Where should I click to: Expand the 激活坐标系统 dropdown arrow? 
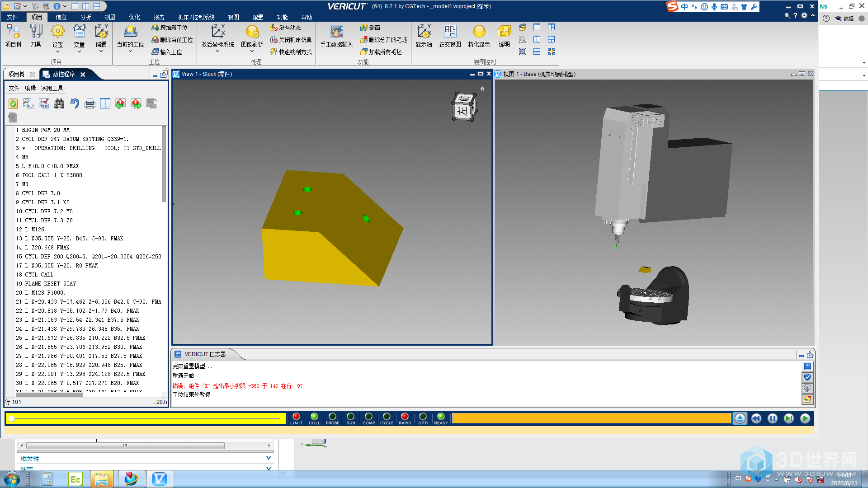[217, 52]
